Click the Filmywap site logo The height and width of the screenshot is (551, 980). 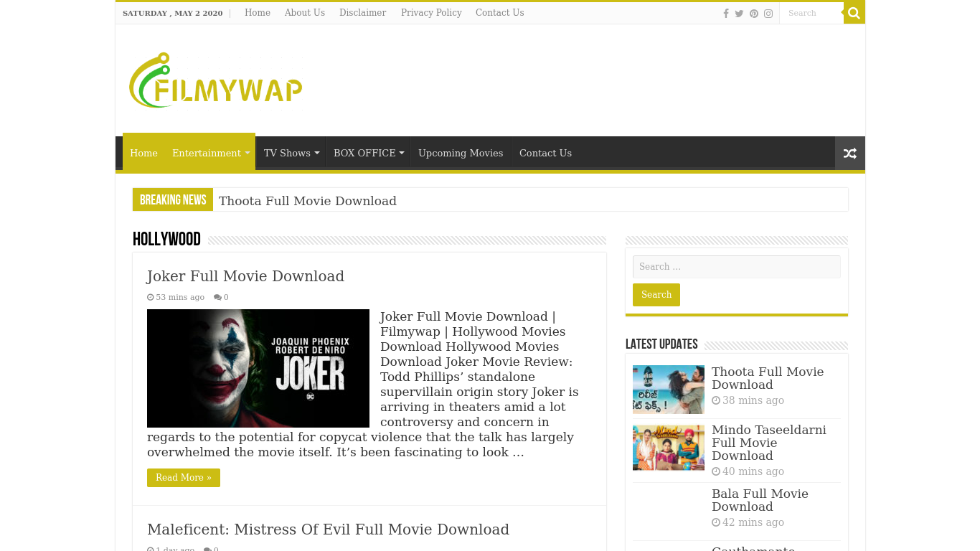pyautogui.click(x=216, y=80)
